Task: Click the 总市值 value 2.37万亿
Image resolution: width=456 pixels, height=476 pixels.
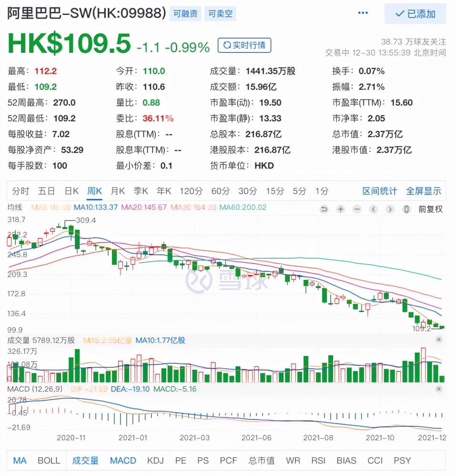Action: (x=385, y=134)
